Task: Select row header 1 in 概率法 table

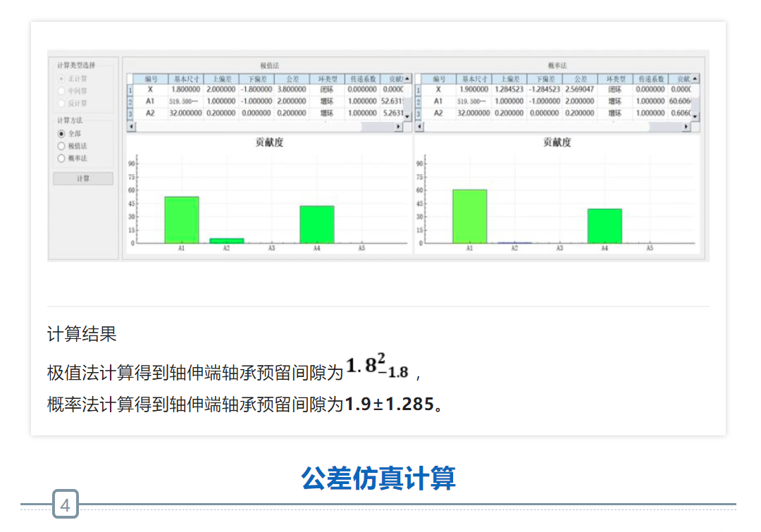Action: (x=419, y=89)
